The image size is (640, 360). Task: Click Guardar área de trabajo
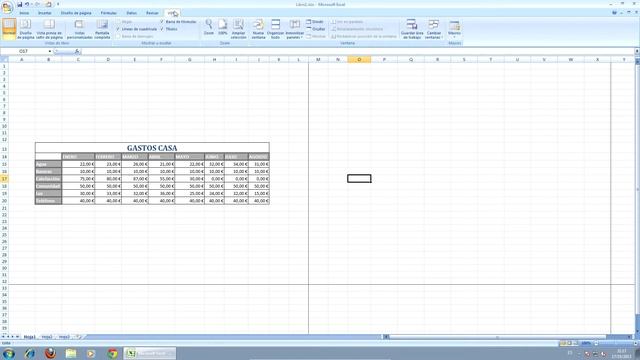[x=411, y=29]
